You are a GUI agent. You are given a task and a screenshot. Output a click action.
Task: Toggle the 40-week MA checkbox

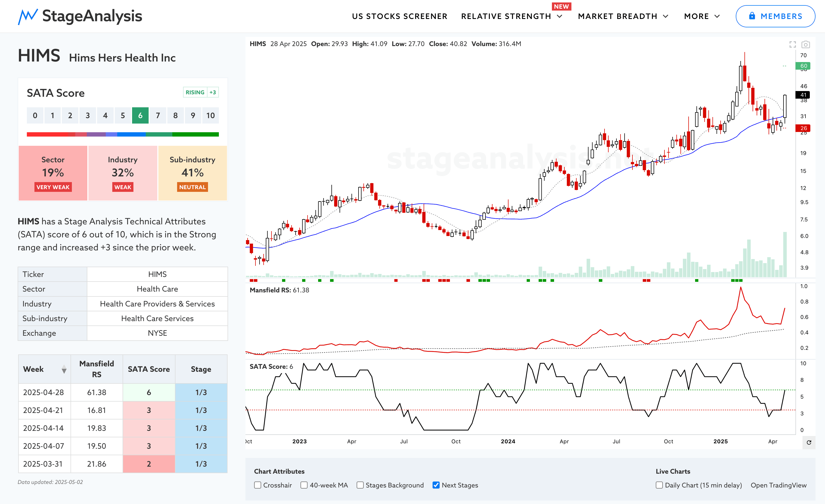pos(304,485)
